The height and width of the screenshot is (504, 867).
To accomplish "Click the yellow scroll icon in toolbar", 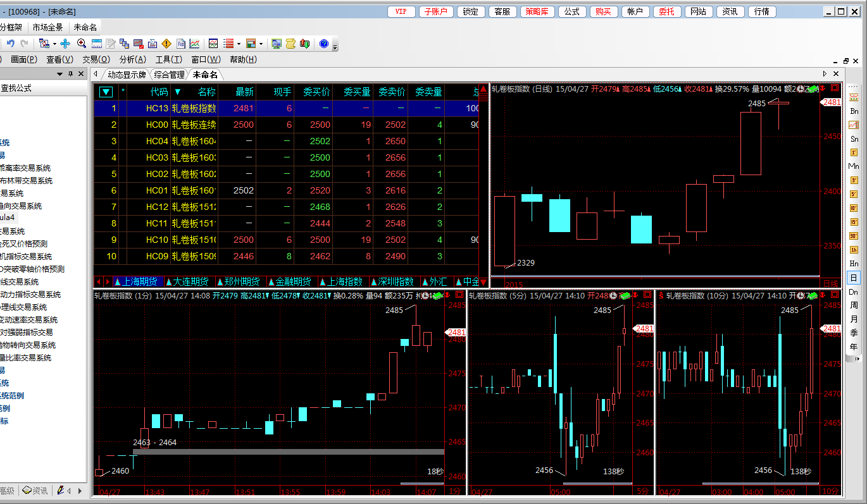I will coord(290,44).
